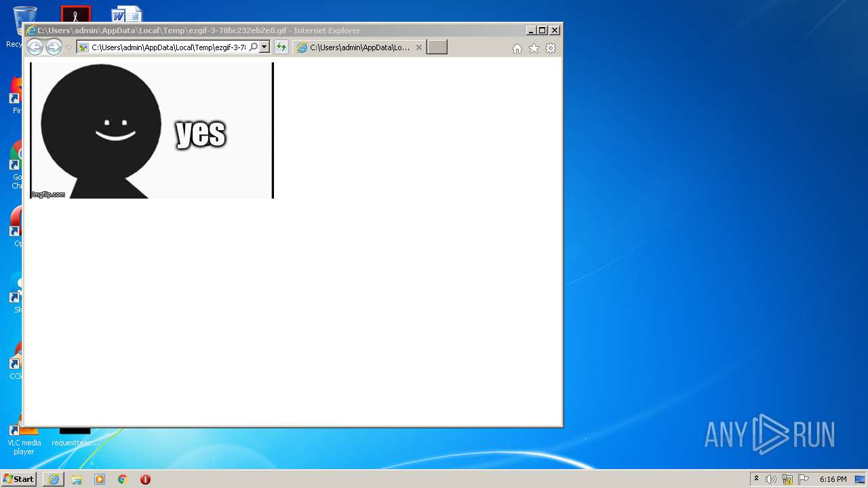Open the volume speaker tray icon

click(771, 479)
